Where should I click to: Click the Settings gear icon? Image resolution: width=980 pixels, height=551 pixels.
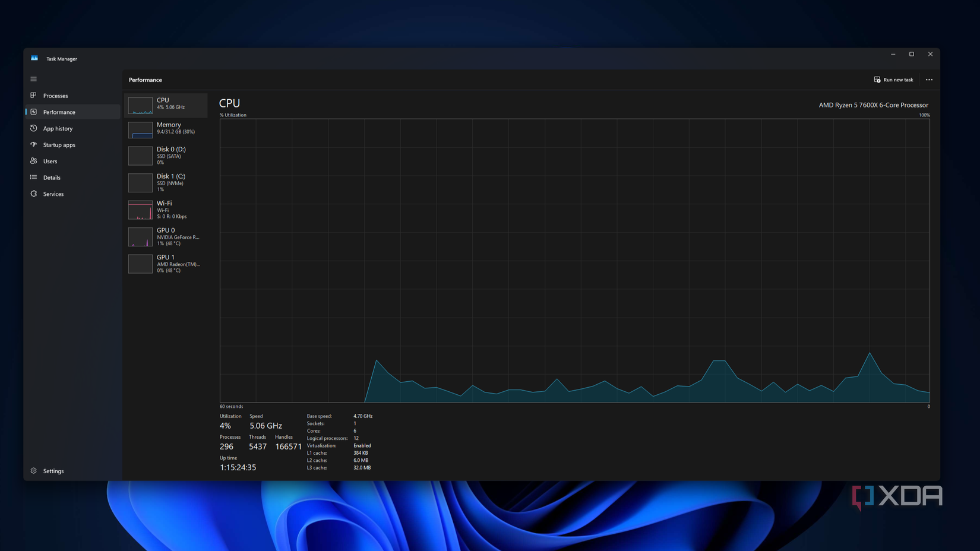coord(34,471)
